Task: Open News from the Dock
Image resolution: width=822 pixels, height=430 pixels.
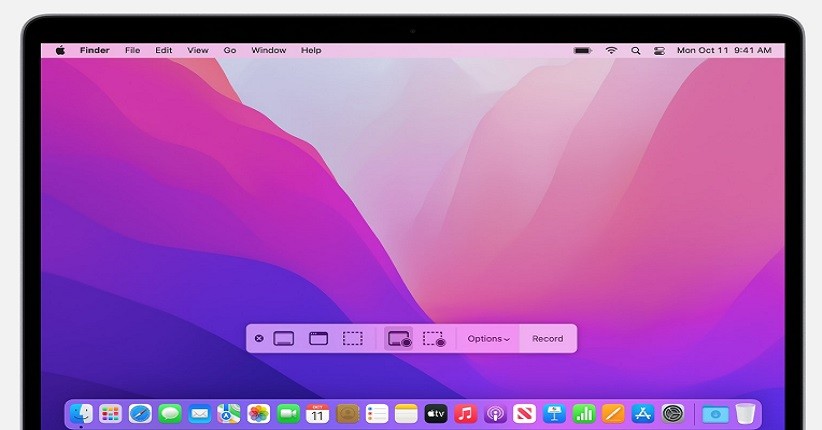Action: 524,414
